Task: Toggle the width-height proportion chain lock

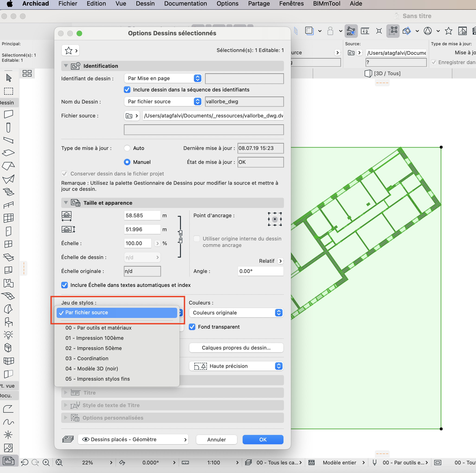Action: (181, 237)
